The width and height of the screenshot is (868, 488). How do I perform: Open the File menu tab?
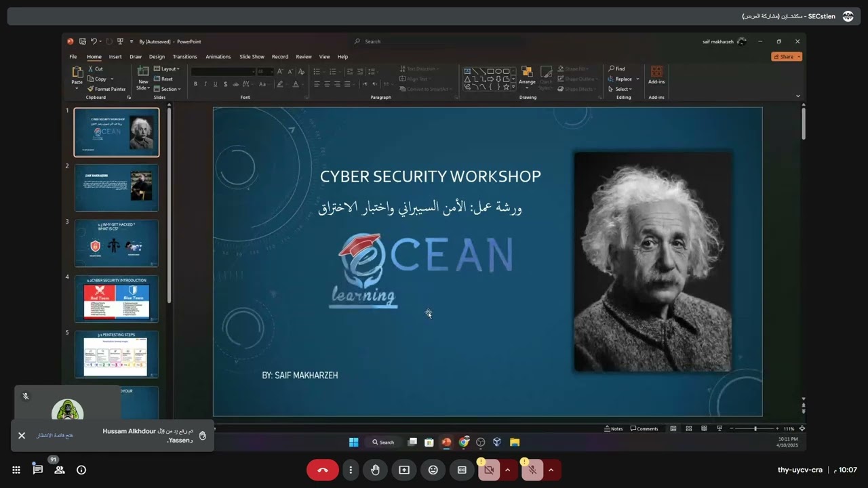(73, 56)
